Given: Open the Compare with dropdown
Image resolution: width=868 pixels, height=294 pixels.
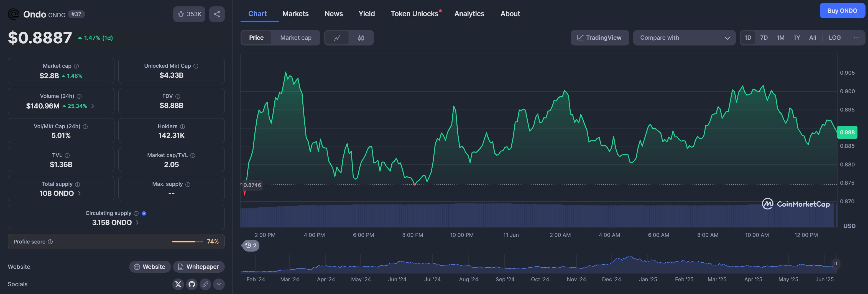Looking at the screenshot, I should click(x=684, y=38).
